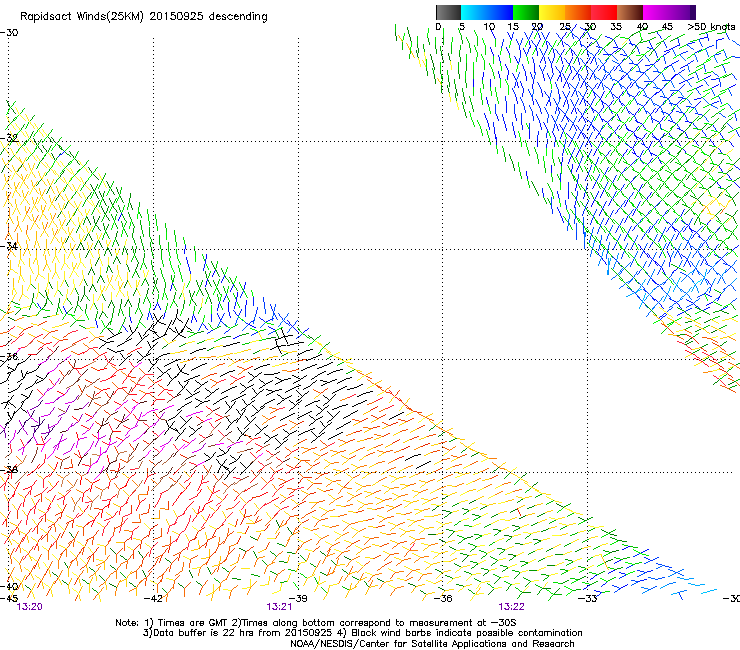
Task: Click the '-36' longitude axis label
Action: tap(443, 599)
